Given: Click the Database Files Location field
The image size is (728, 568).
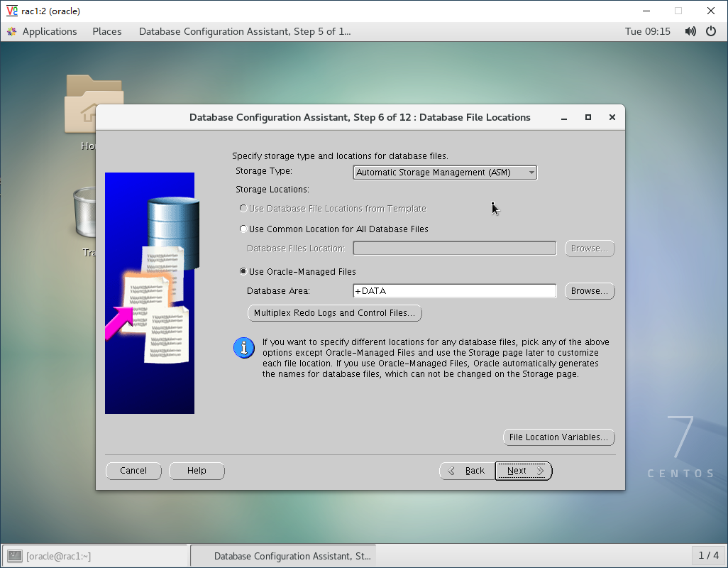Looking at the screenshot, I should 455,248.
